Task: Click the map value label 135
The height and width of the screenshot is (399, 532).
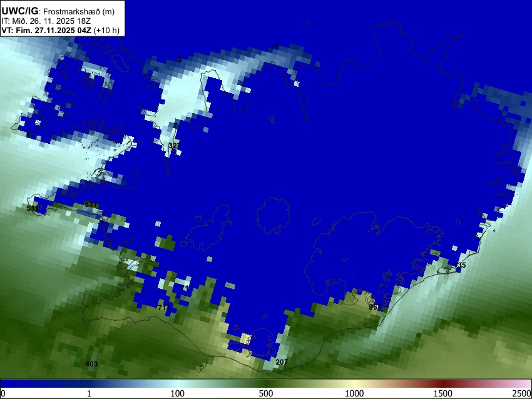Action: (460, 265)
